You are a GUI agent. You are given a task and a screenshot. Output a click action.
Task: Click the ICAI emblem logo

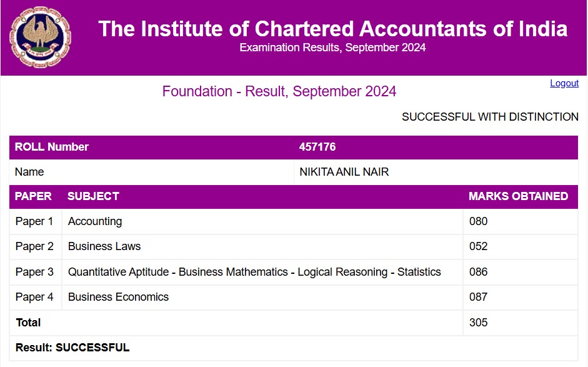(40, 38)
